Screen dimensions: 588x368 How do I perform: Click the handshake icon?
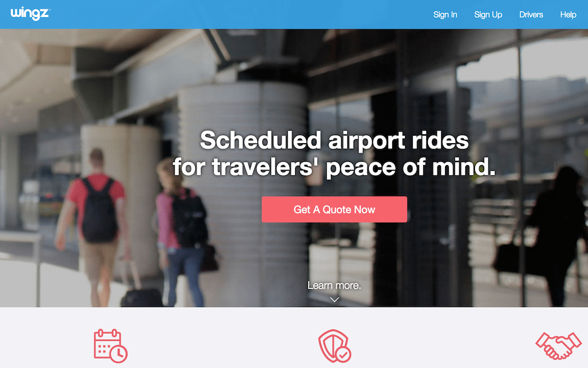pyautogui.click(x=558, y=346)
